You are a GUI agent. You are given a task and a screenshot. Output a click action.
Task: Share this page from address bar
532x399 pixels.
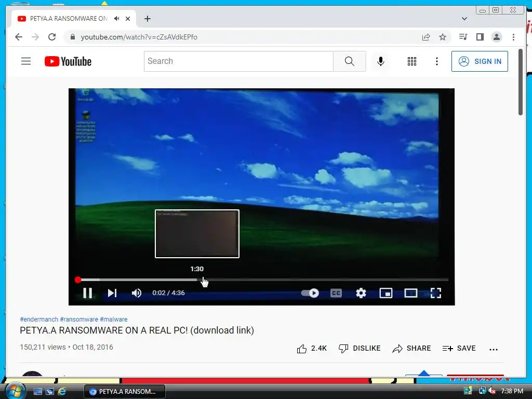coord(426,37)
